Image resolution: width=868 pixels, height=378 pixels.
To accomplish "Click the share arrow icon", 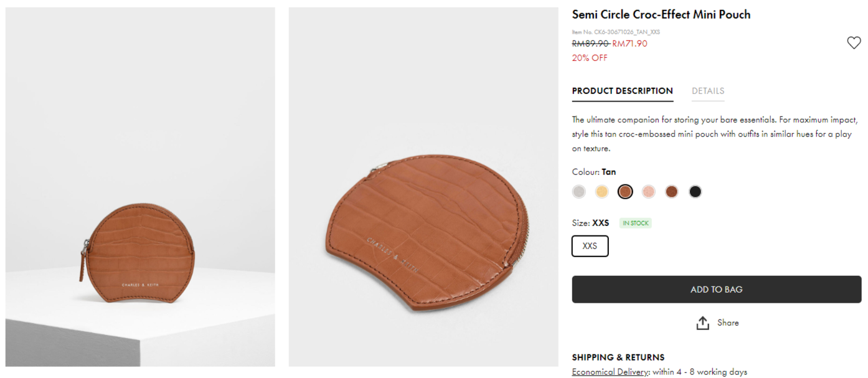I will click(702, 323).
